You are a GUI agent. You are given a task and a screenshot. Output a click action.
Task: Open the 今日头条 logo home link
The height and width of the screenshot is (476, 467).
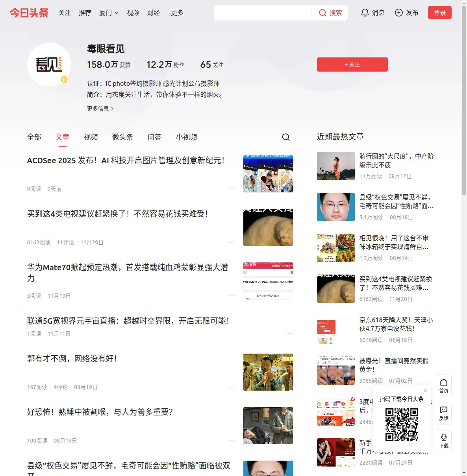click(x=29, y=13)
